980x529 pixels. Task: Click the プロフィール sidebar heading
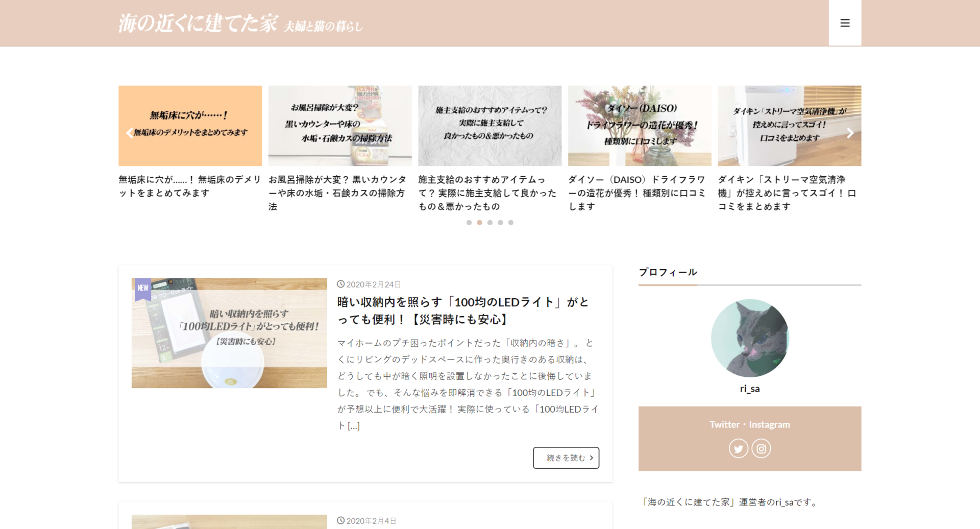coord(668,272)
